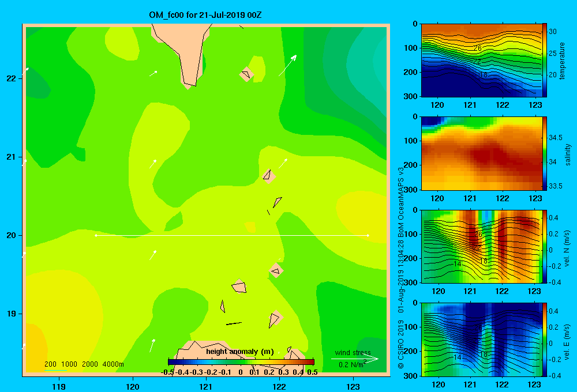
Task: Click the -0.5 tick on height anomaly bar
Action: [167, 372]
